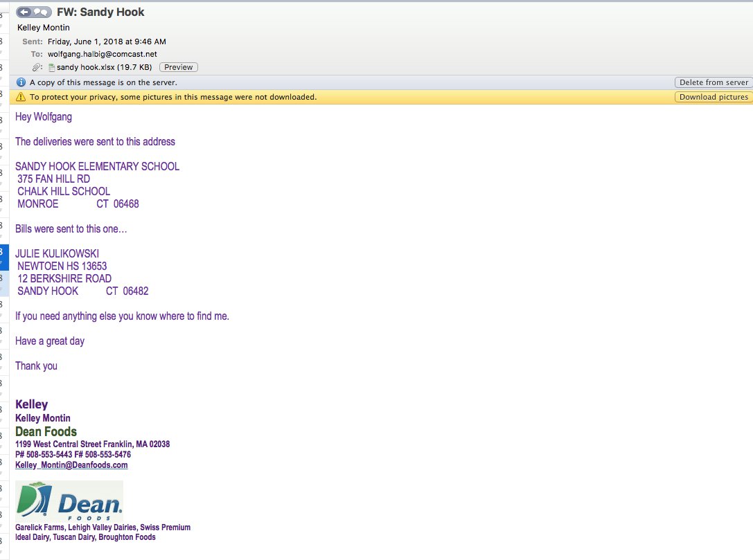753x560 pixels.
Task: Click the copy on server notice text
Action: [x=103, y=82]
